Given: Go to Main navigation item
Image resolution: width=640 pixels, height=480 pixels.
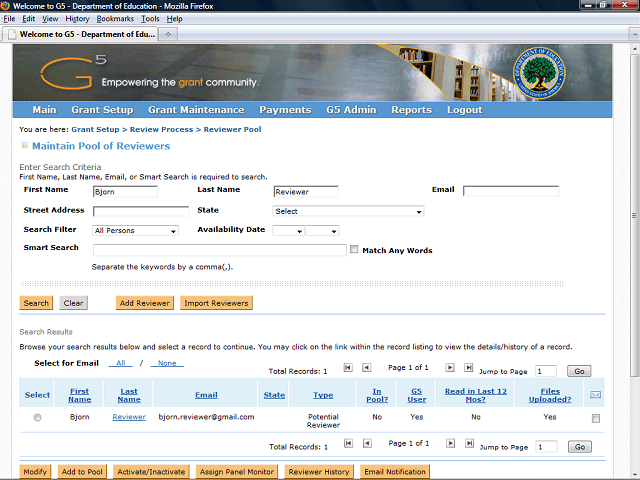Looking at the screenshot, I should pyautogui.click(x=44, y=110).
